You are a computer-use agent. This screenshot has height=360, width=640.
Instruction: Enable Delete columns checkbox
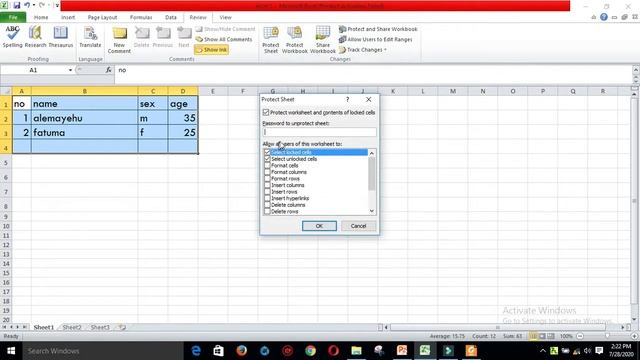(267, 204)
